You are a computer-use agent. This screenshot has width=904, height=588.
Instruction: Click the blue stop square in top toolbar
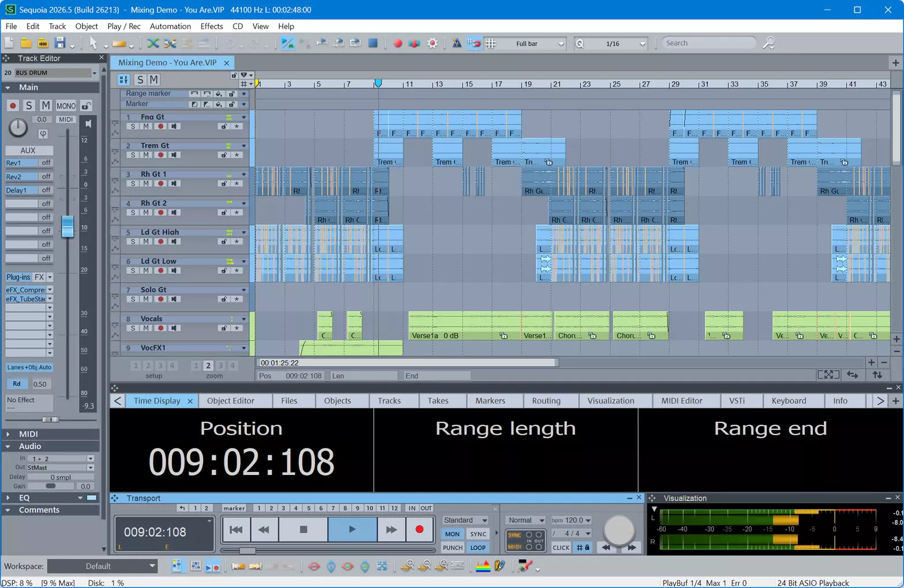pos(373,43)
